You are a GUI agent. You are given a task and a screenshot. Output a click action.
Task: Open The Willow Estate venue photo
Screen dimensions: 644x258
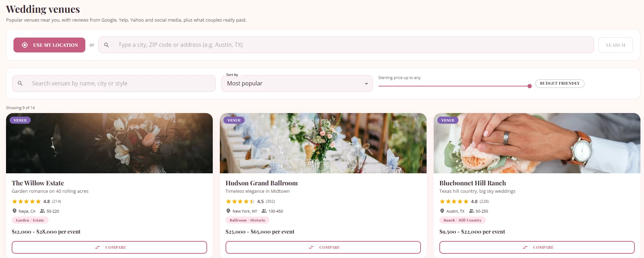pos(109,143)
